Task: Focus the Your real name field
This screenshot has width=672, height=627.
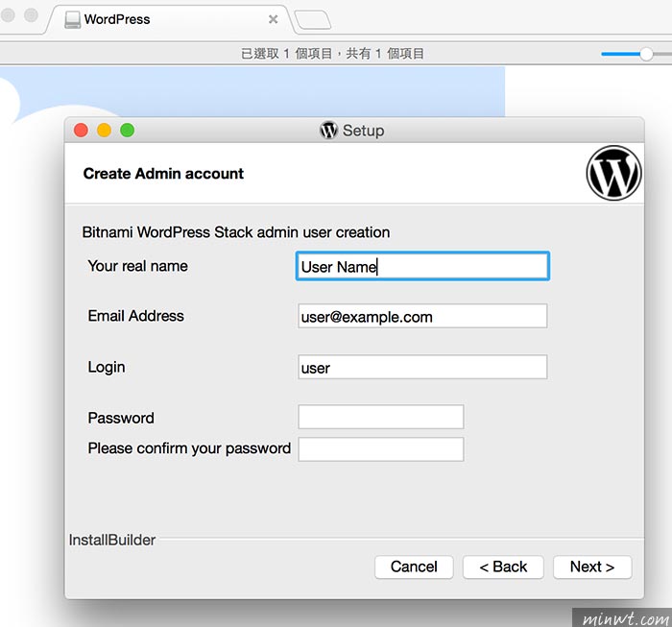Action: (422, 266)
